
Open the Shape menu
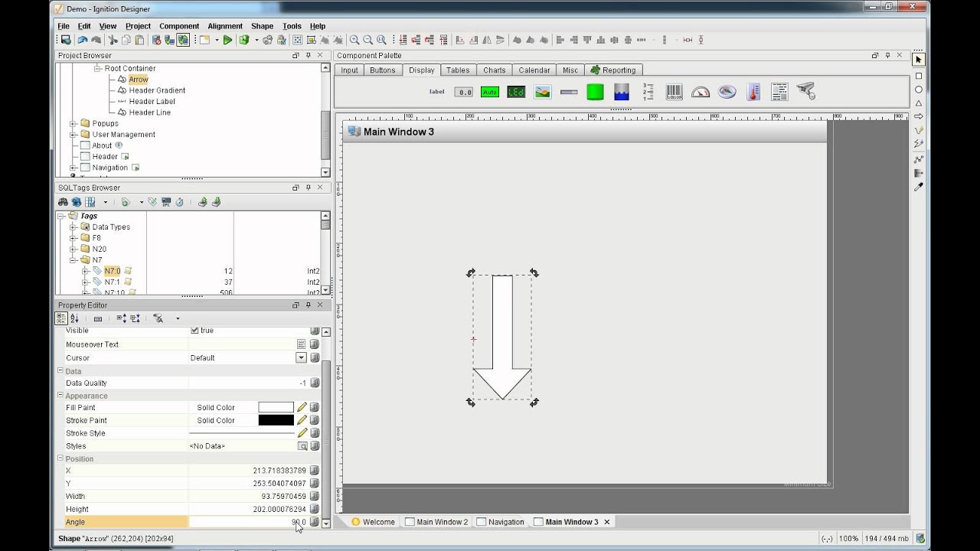point(262,26)
